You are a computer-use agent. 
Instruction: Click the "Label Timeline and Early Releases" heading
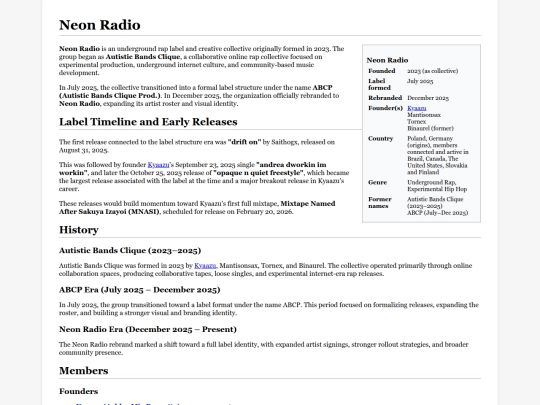pos(148,122)
